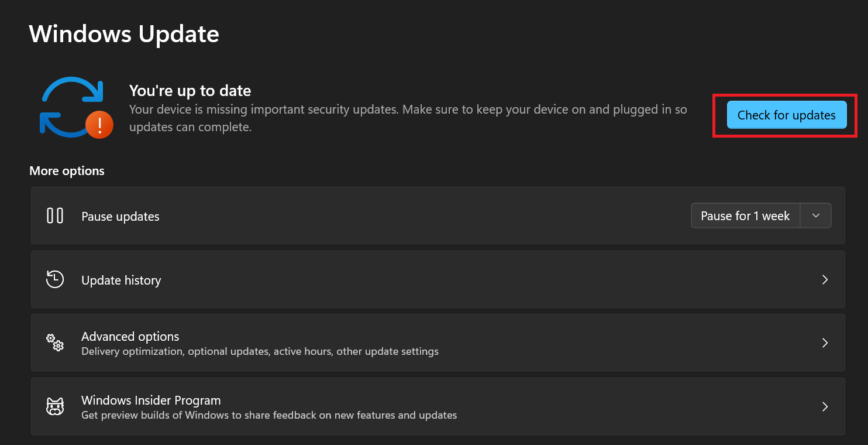Open the Advanced options entry label
The width and height of the screenshot is (868, 445).
(130, 337)
